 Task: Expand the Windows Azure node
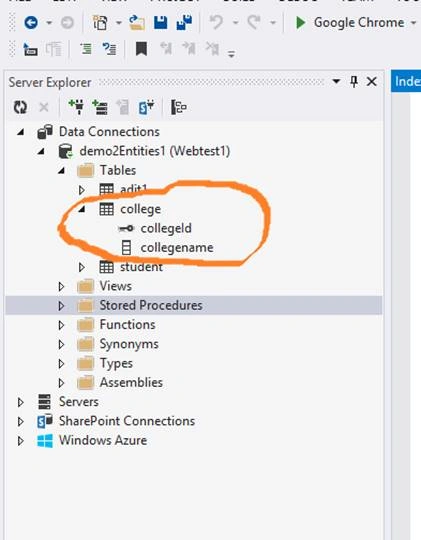pos(20,440)
